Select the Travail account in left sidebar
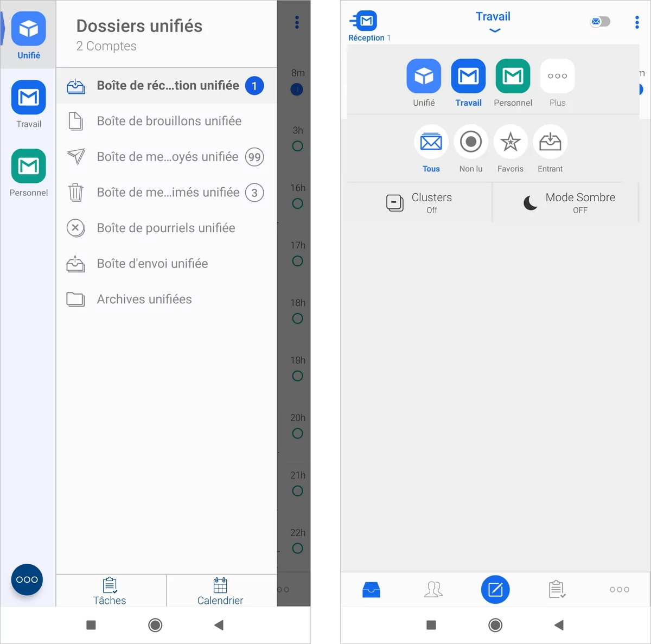Screen dimensions: 651x644 coord(28,103)
